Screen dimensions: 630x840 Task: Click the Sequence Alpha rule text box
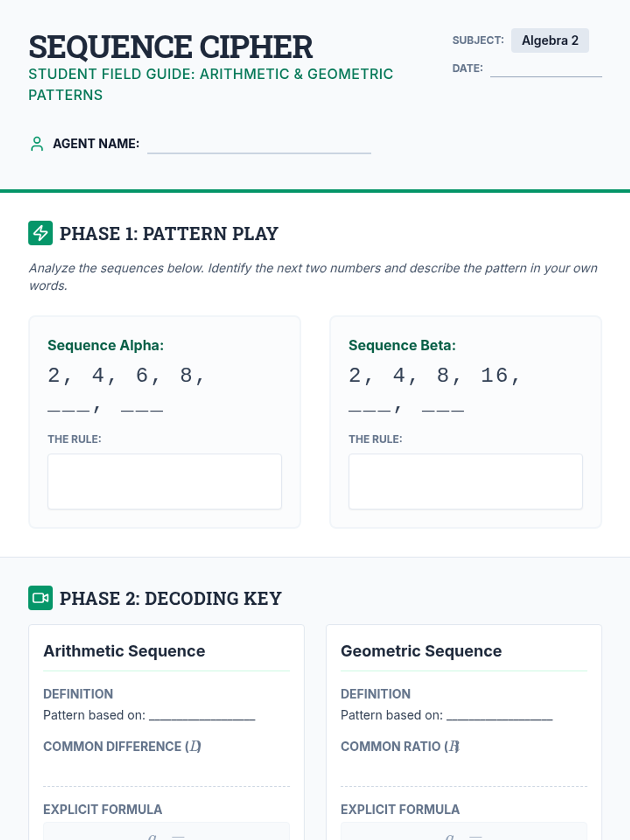pos(165,481)
